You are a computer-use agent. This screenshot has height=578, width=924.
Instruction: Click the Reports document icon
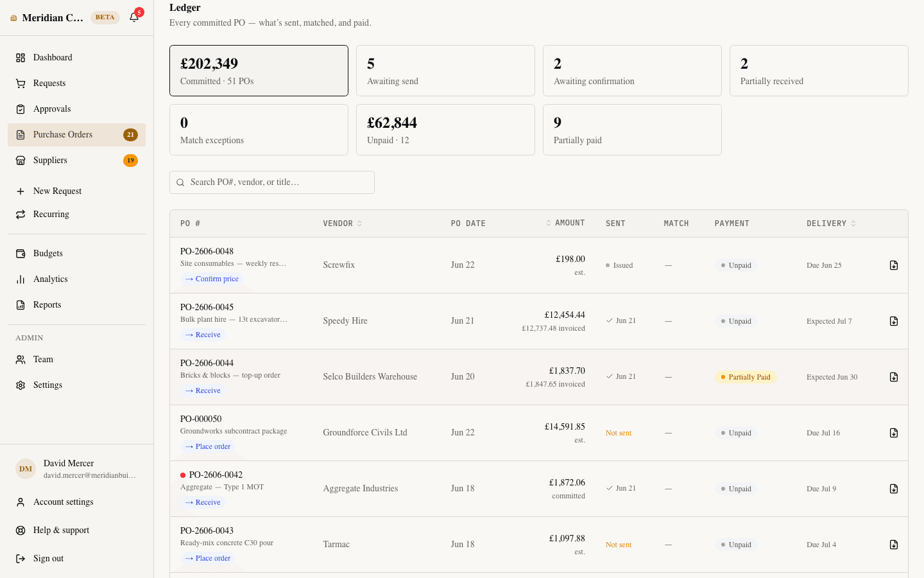pos(21,305)
